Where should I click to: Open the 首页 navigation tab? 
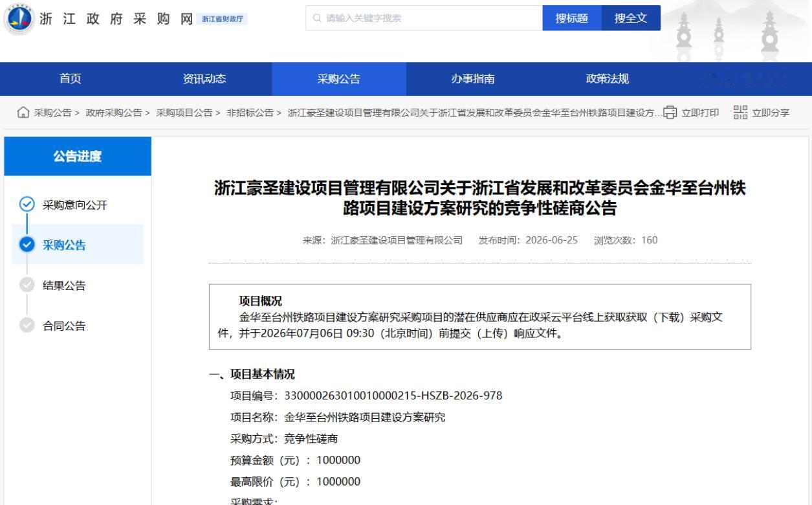click(71, 80)
